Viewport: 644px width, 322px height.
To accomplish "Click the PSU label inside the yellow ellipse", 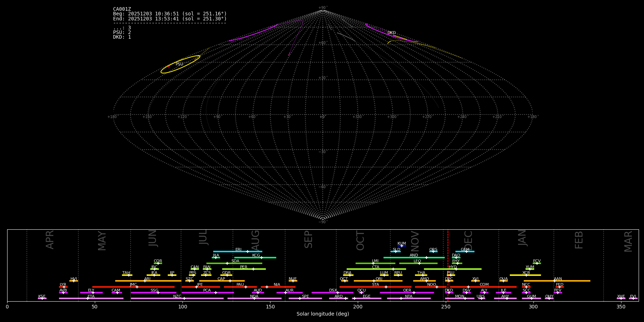I will pyautogui.click(x=179, y=64).
